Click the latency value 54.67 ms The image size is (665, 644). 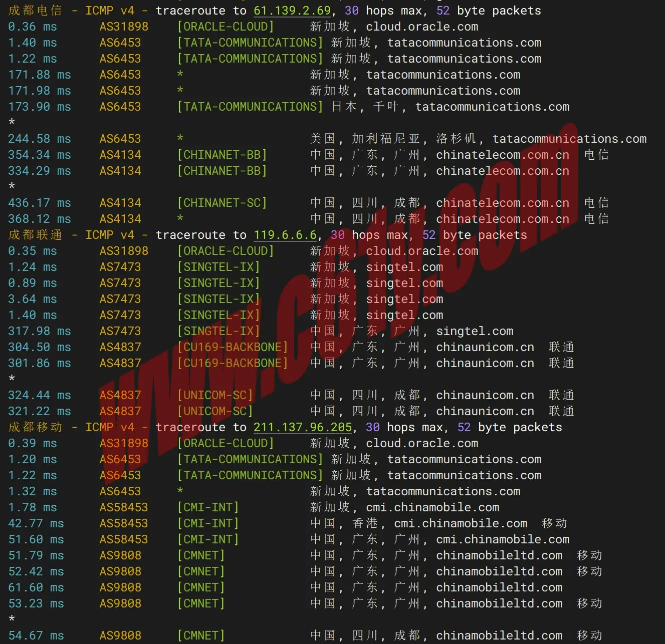[36, 635]
